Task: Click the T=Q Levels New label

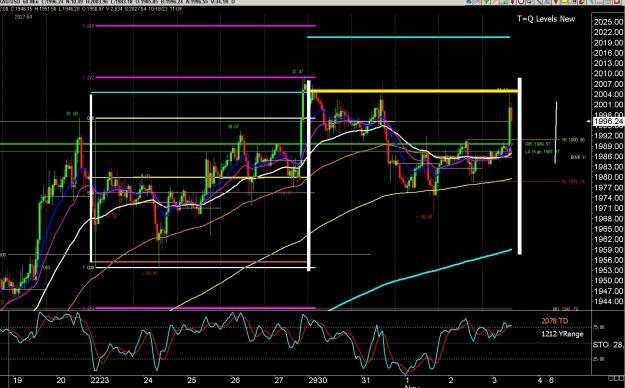Action: (x=546, y=19)
